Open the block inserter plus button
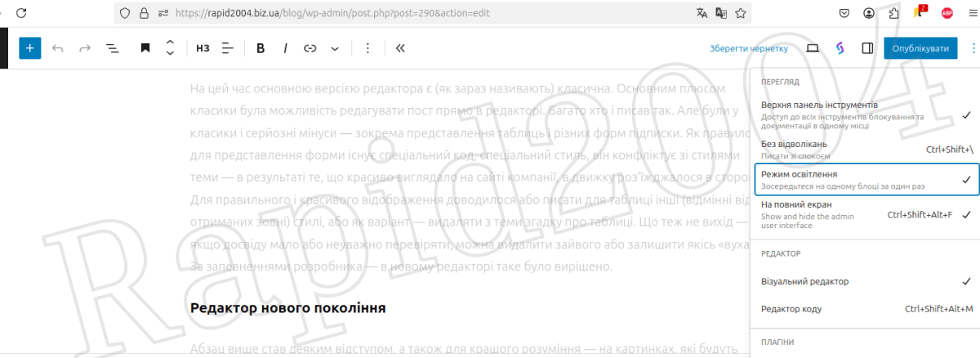The height and width of the screenshot is (358, 980). pos(29,48)
